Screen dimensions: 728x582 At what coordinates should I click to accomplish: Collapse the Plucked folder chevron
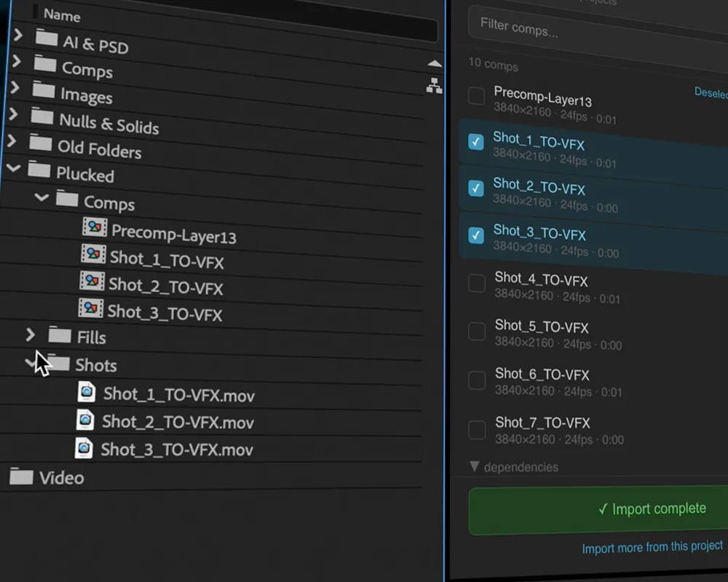click(x=13, y=167)
